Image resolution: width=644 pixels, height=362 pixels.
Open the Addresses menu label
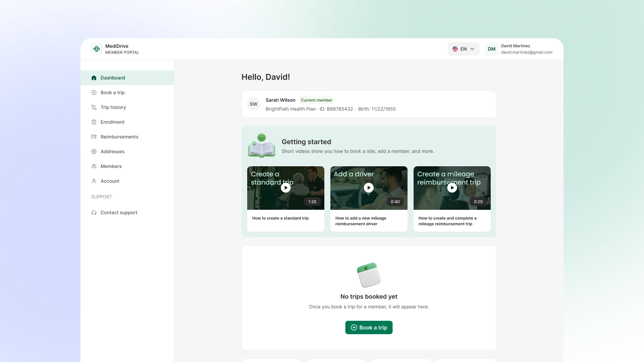coord(112,152)
